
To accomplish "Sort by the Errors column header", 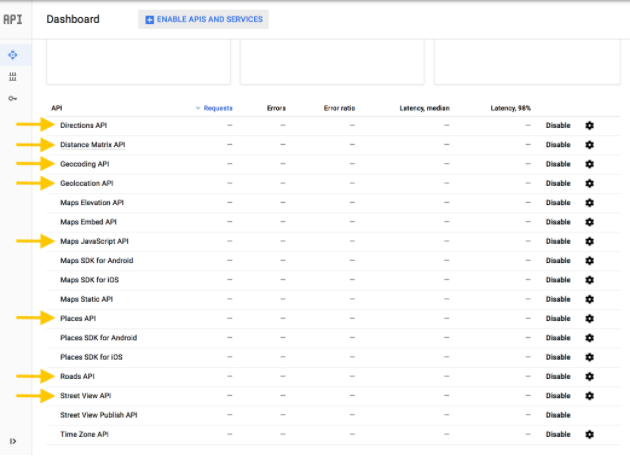I will tap(276, 108).
